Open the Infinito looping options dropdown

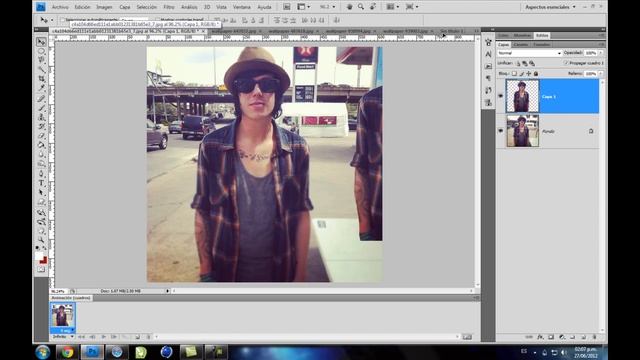click(63, 337)
